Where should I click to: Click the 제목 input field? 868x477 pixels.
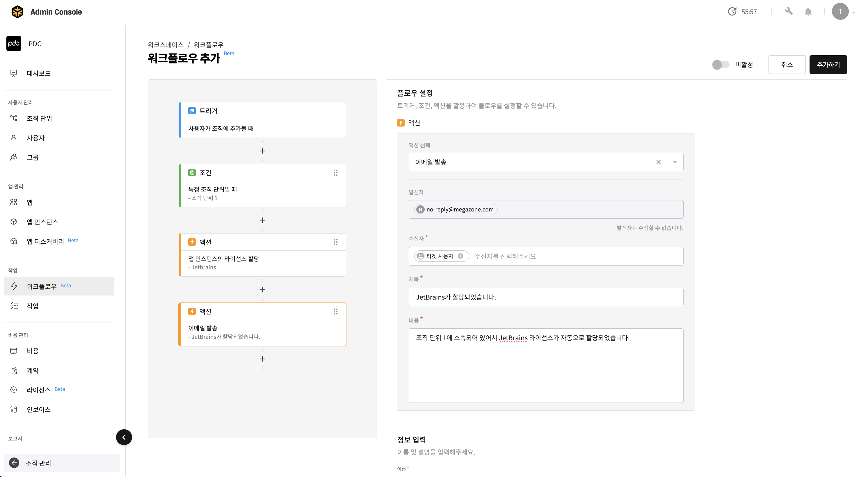tap(545, 297)
